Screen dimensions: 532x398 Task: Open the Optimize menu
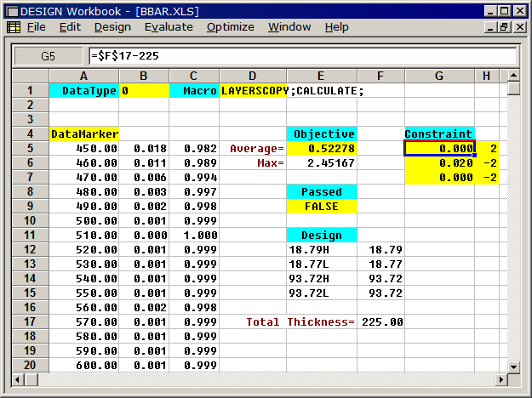point(231,26)
